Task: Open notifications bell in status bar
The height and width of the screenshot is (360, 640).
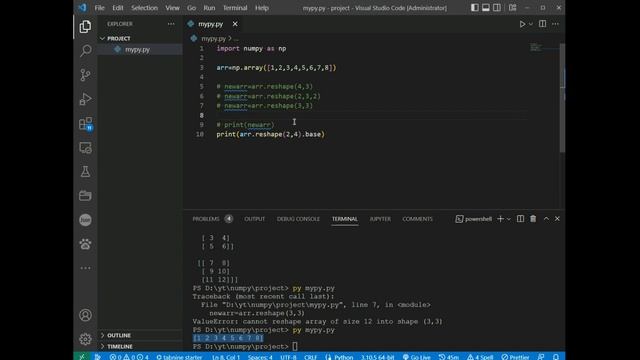Action: 556,357
